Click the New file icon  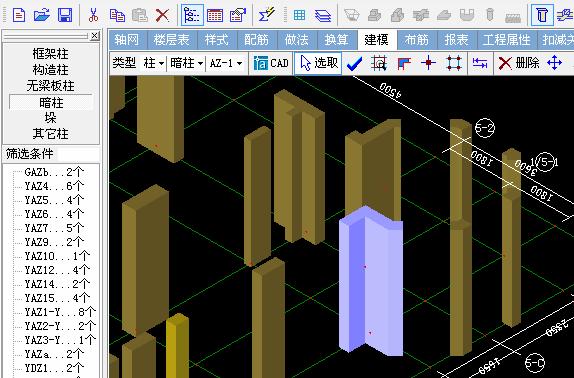19,15
